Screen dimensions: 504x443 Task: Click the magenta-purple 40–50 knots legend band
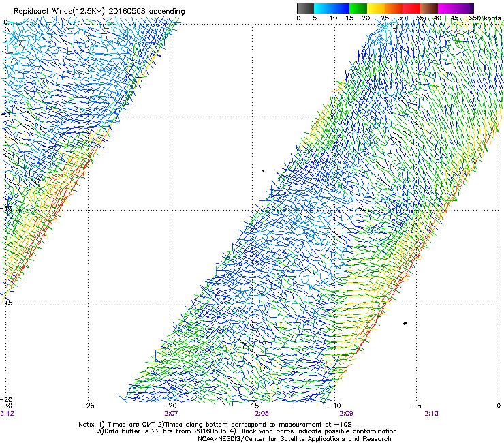point(456,8)
